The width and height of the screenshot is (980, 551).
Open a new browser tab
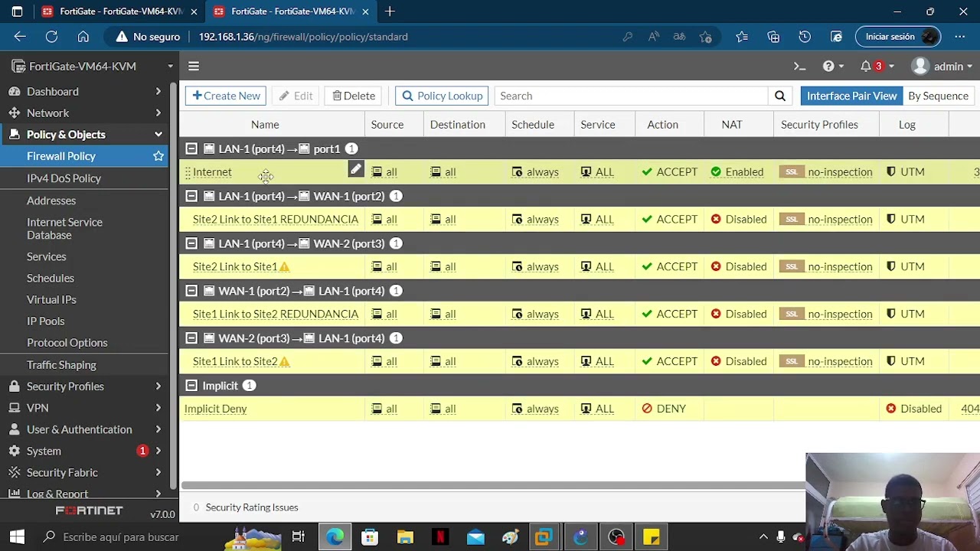[x=390, y=11]
